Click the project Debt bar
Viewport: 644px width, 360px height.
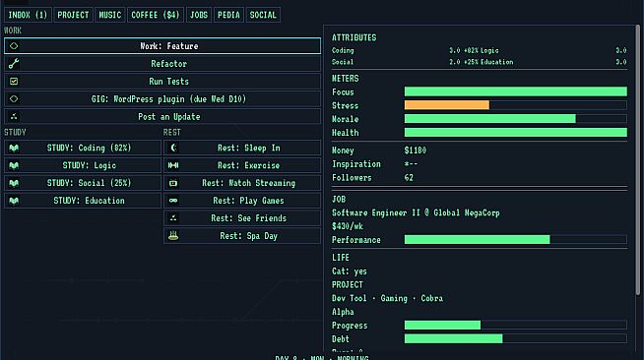coord(515,338)
